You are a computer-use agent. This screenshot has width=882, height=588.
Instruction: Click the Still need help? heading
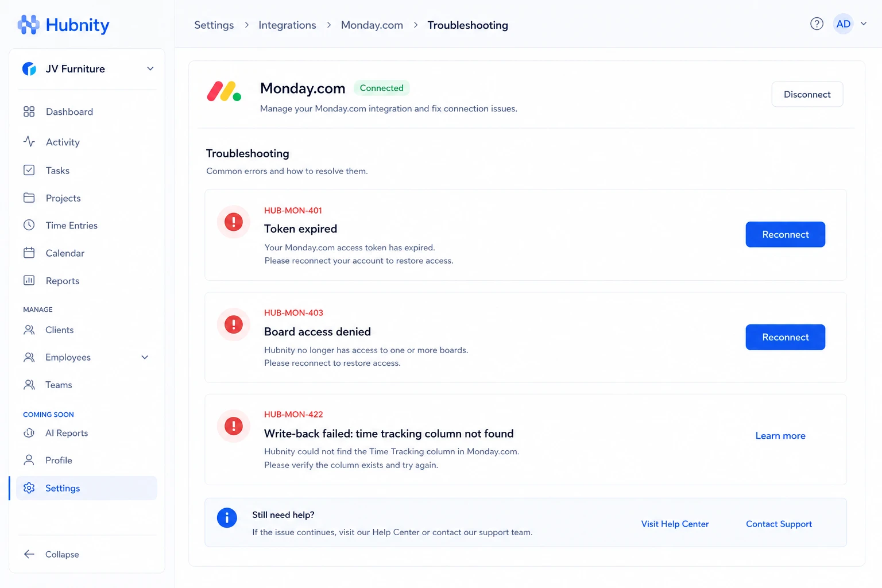click(x=283, y=514)
